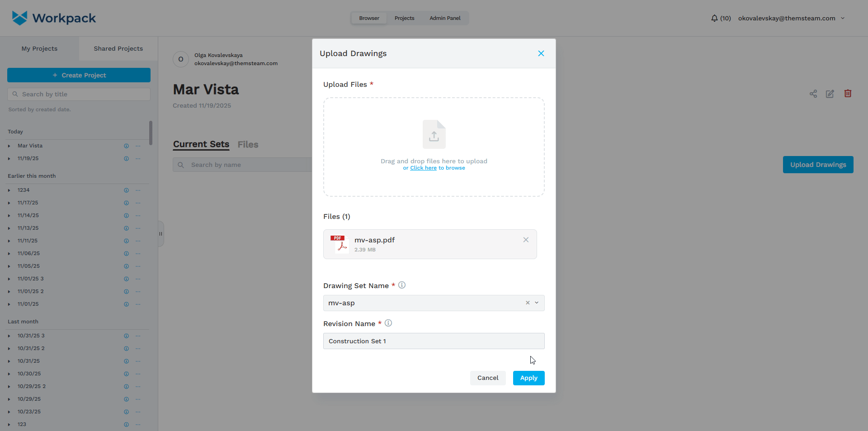Open the notifications bell
This screenshot has height=431, width=868.
[714, 18]
